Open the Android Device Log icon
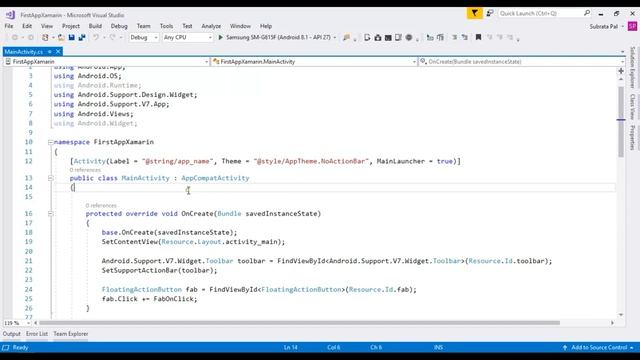This screenshot has width=640, height=360. (398, 38)
